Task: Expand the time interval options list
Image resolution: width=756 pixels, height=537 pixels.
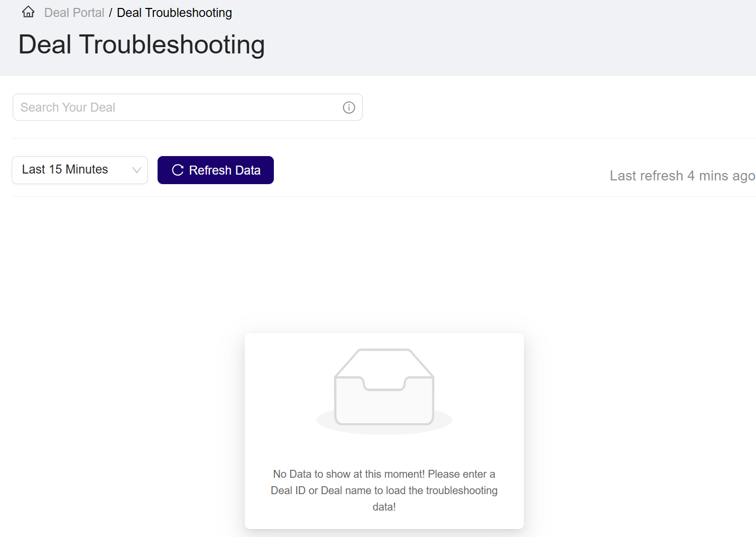Action: [79, 170]
